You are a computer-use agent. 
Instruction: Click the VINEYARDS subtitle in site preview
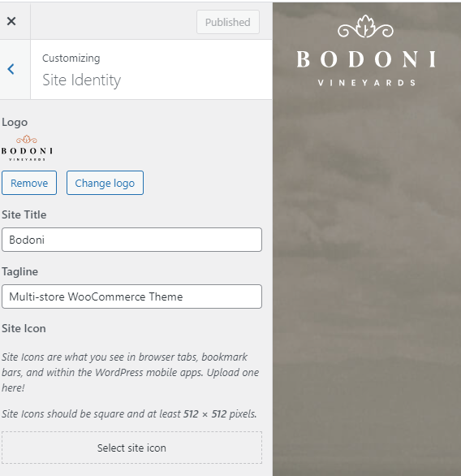coord(367,83)
